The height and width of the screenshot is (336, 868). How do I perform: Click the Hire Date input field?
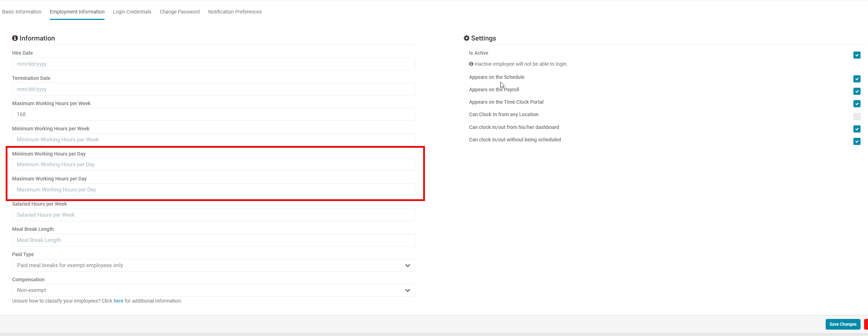pos(213,64)
